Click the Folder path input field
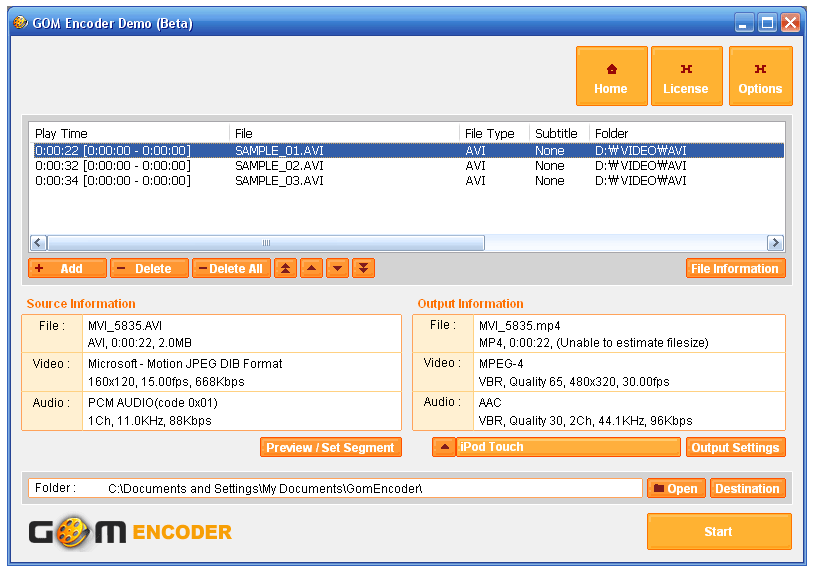The width and height of the screenshot is (813, 573). (x=335, y=488)
